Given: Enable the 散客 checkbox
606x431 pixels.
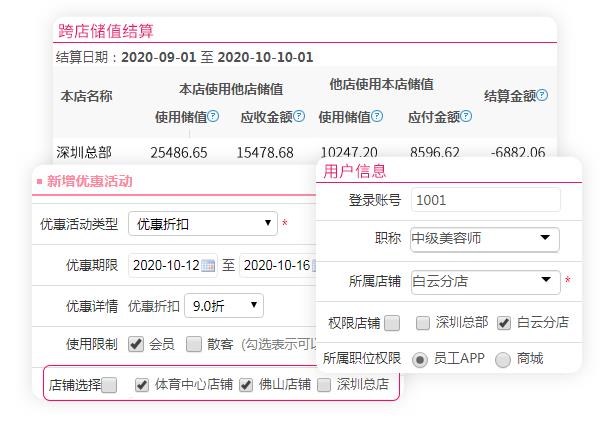Looking at the screenshot, I should point(194,344).
